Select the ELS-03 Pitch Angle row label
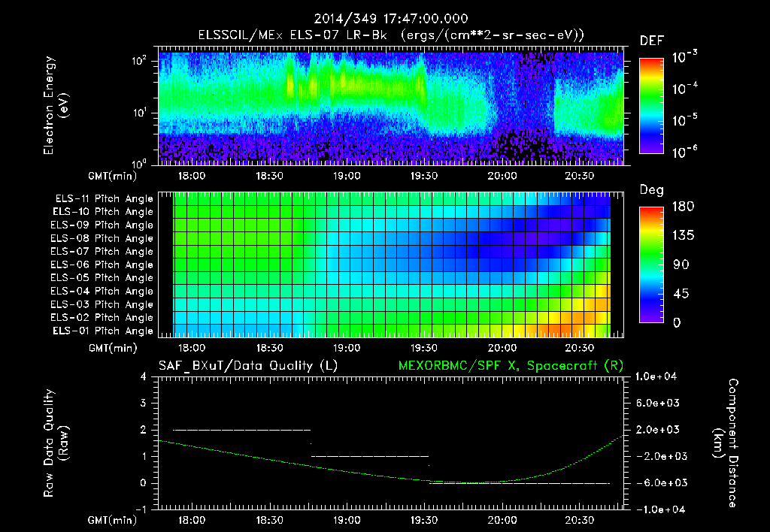Screen dimensions: 770x532 [x=102, y=304]
